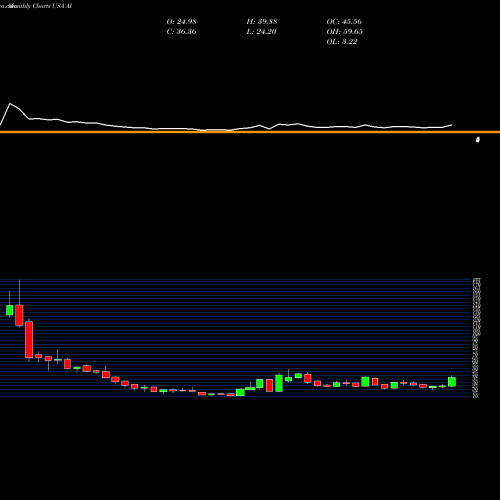
Task: Click the orange horizontal baseline
Action: point(250,132)
